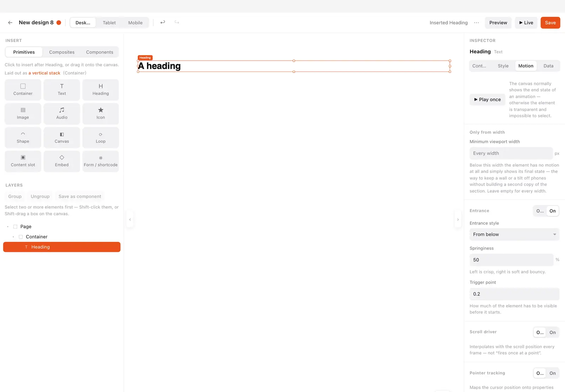Insert a Content slot primitive
Image resolution: width=565 pixels, height=392 pixels.
point(23,161)
